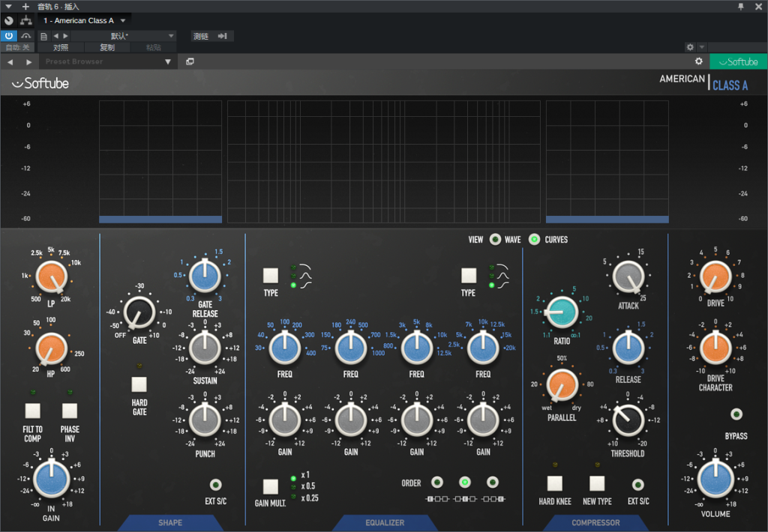Load the previous host preset arrow
The image size is (768, 532).
(x=55, y=36)
